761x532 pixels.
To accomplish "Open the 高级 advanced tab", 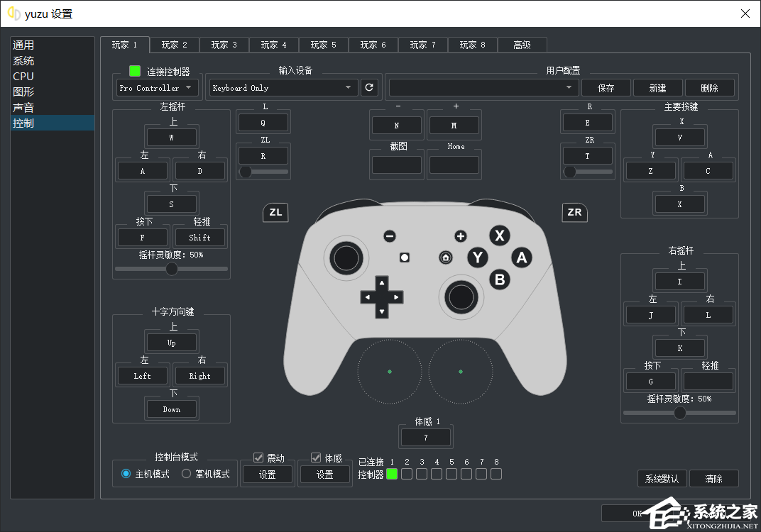I will click(x=522, y=45).
